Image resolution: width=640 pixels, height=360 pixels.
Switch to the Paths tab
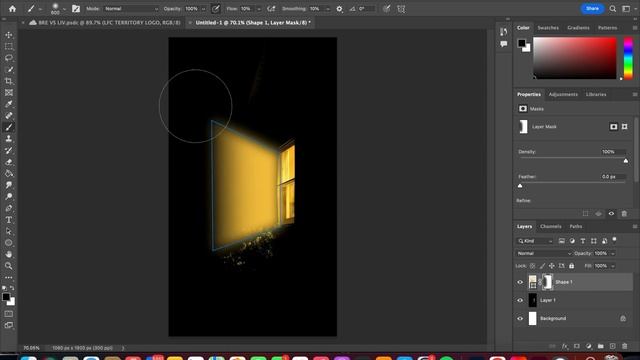coord(576,226)
